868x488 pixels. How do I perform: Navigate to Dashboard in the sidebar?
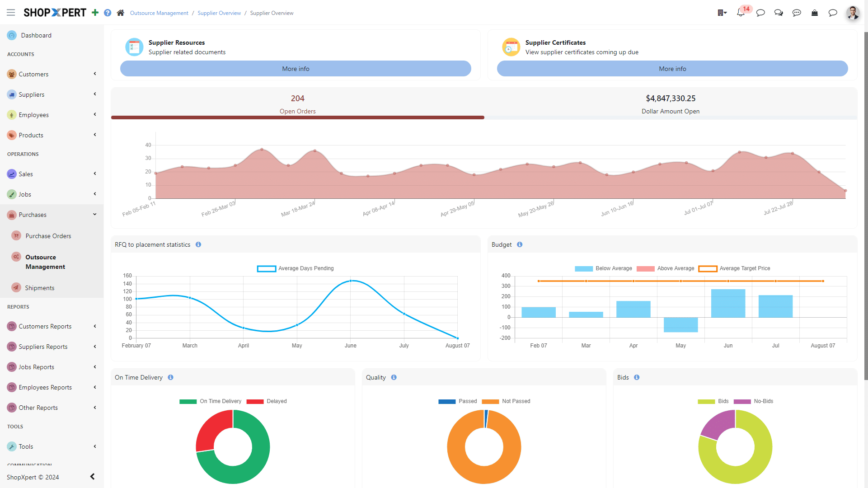click(x=36, y=35)
